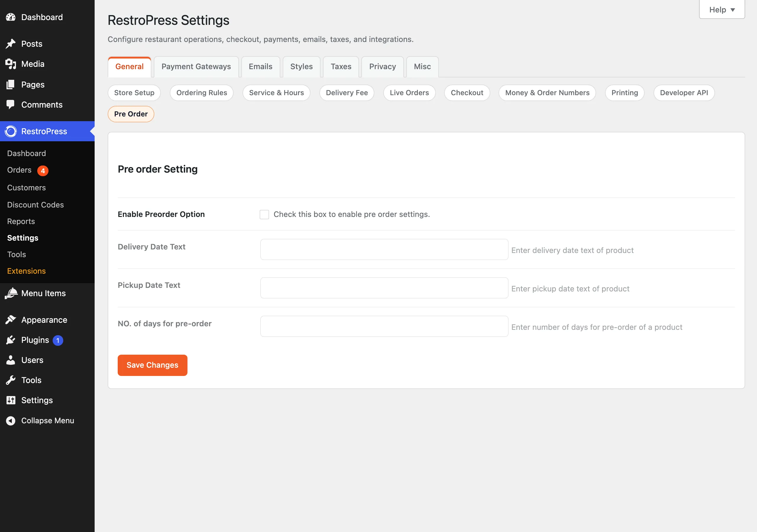Click the Comments speech bubble icon
This screenshot has width=757, height=532.
tap(11, 105)
